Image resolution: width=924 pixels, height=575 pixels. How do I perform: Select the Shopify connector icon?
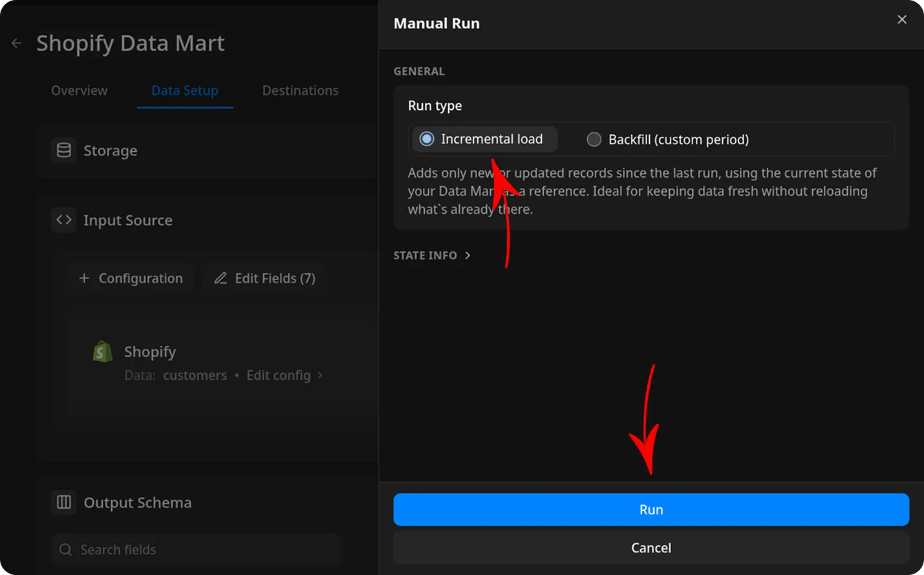[x=102, y=351]
